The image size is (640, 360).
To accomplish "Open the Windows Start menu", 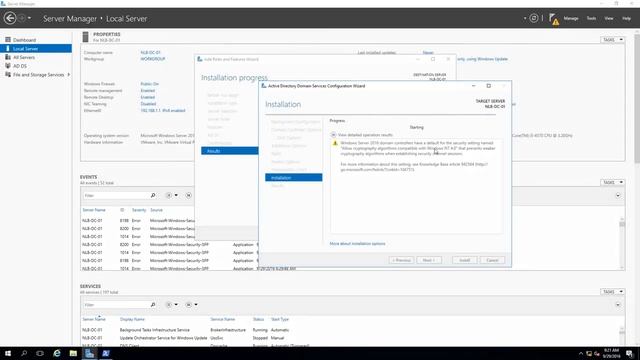I will coord(8,353).
